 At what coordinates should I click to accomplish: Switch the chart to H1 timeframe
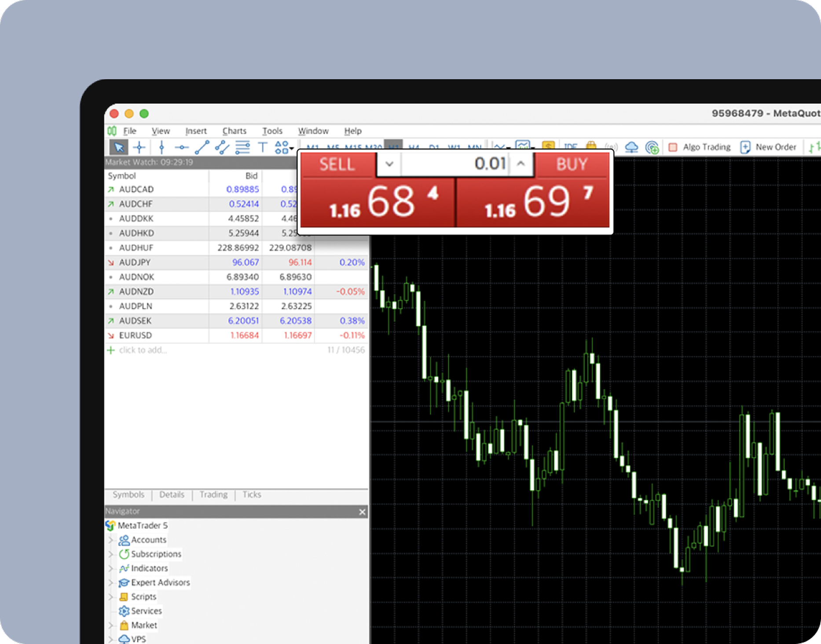pos(394,146)
